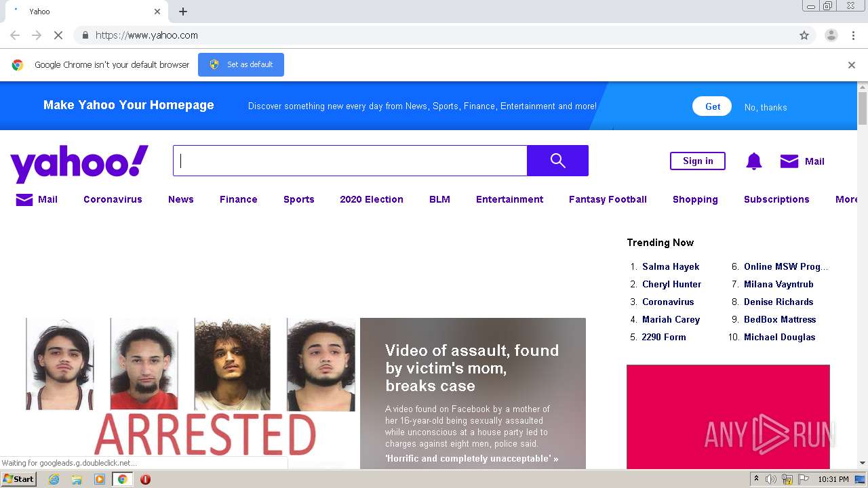
Task: Click Set as default button
Action: click(x=241, y=64)
